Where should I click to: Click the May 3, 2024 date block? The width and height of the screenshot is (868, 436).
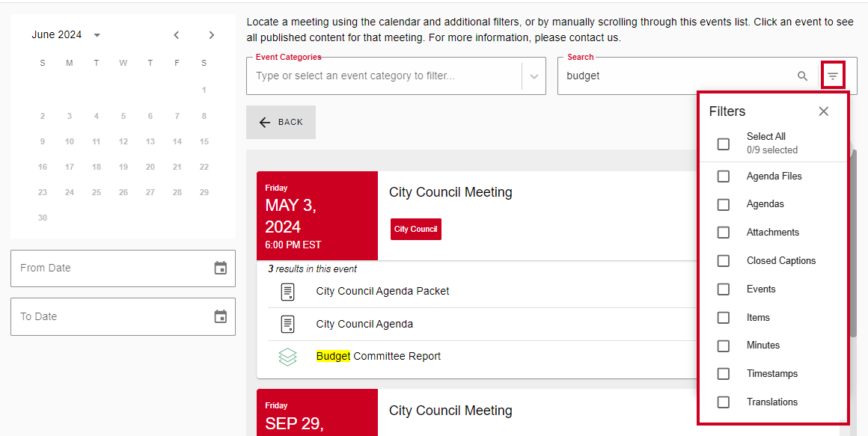pos(317,216)
